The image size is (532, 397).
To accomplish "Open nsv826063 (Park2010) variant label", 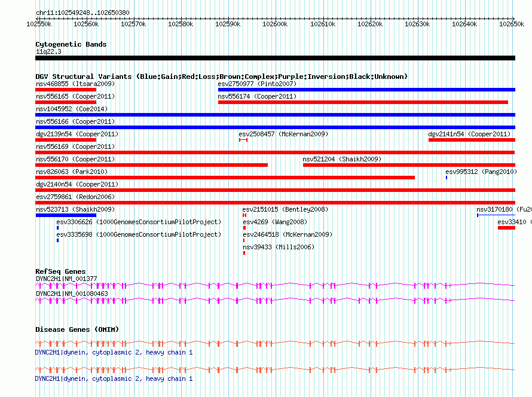I will click(x=72, y=172).
